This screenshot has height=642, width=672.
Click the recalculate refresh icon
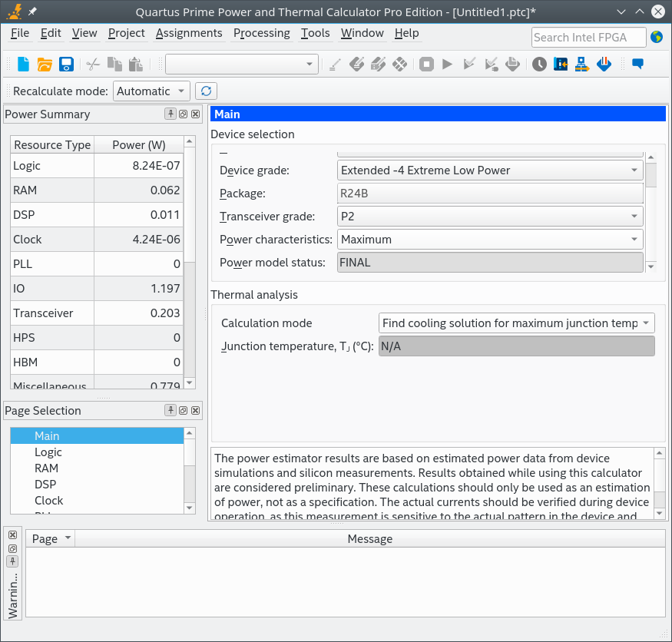(206, 91)
